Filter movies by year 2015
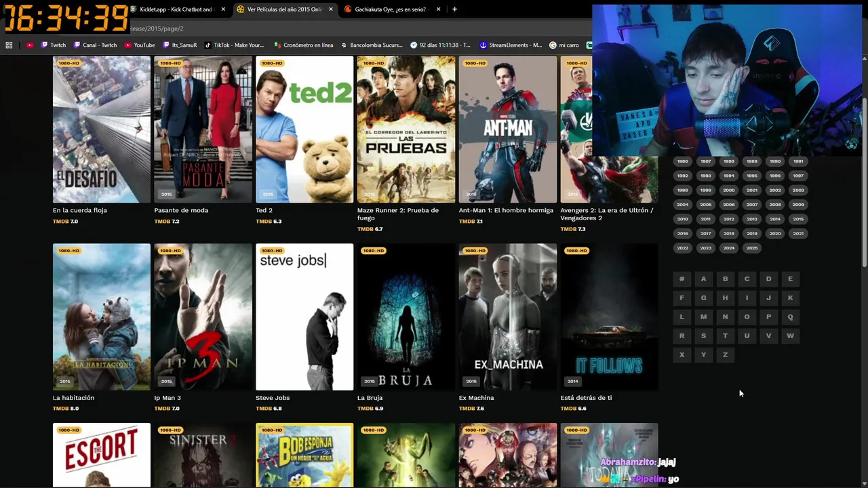 coord(798,219)
